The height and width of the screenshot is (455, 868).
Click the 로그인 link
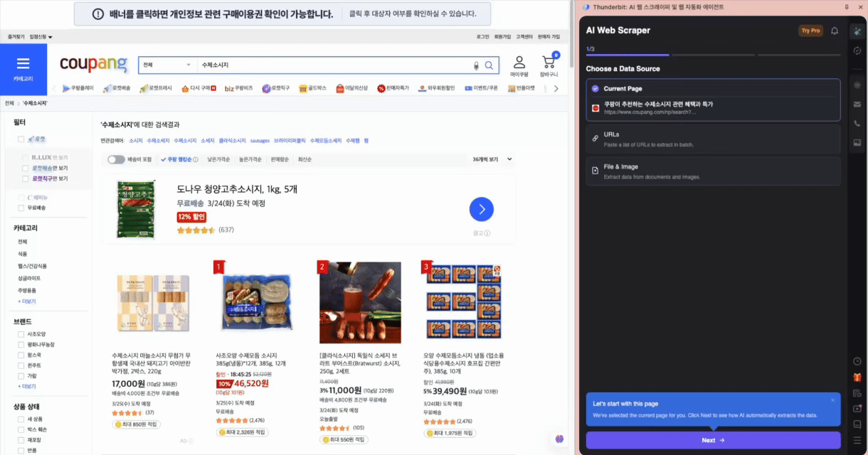click(x=482, y=36)
